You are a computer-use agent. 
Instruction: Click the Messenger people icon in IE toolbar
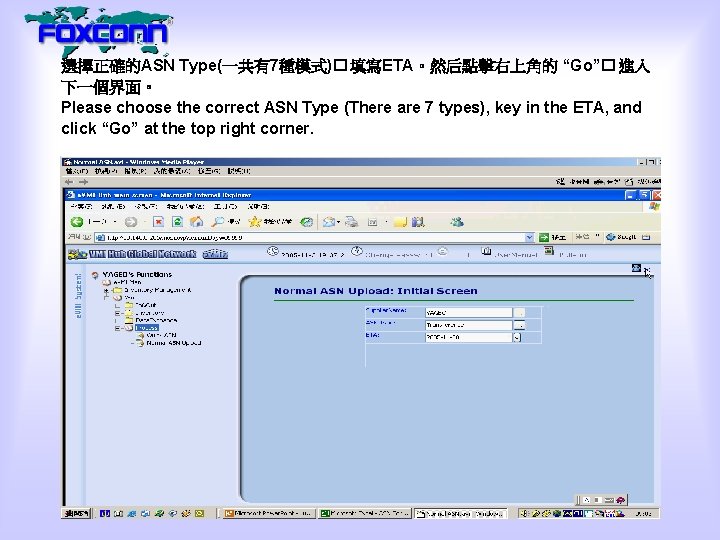point(456,222)
